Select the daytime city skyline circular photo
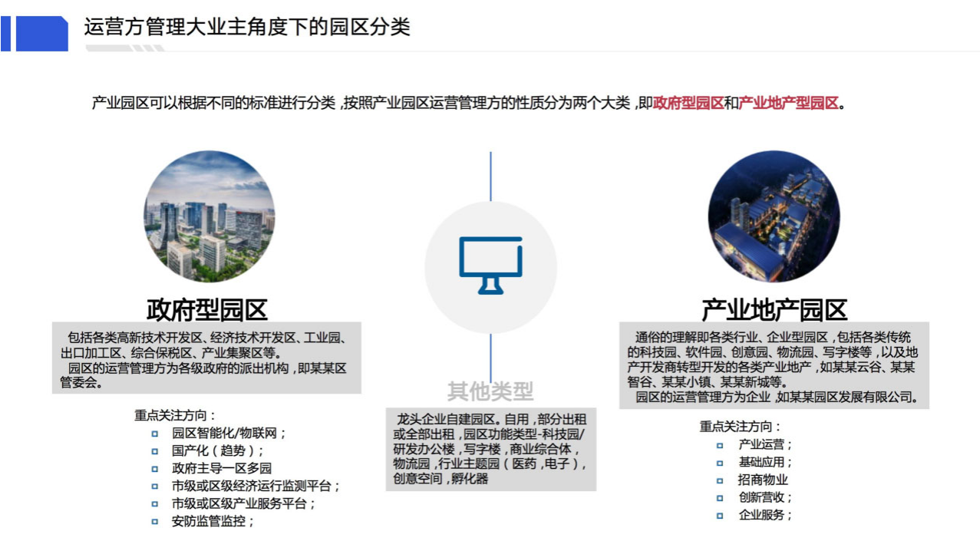 (x=209, y=216)
